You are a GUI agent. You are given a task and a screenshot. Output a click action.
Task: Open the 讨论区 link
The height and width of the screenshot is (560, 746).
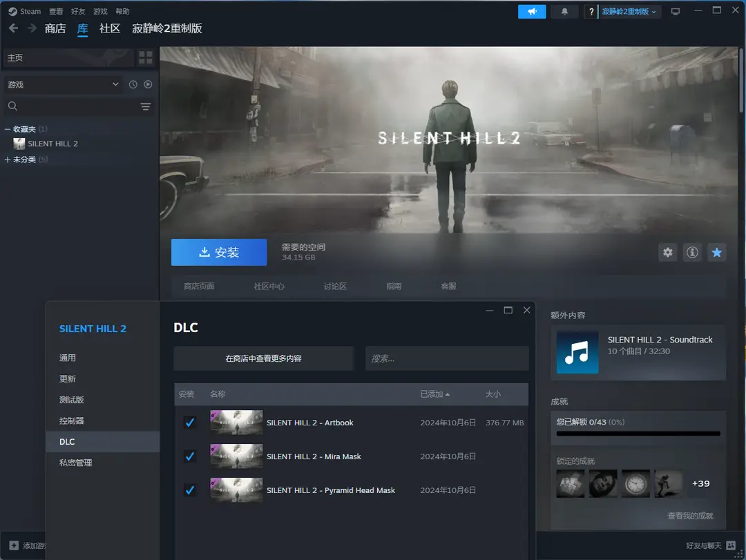click(335, 286)
